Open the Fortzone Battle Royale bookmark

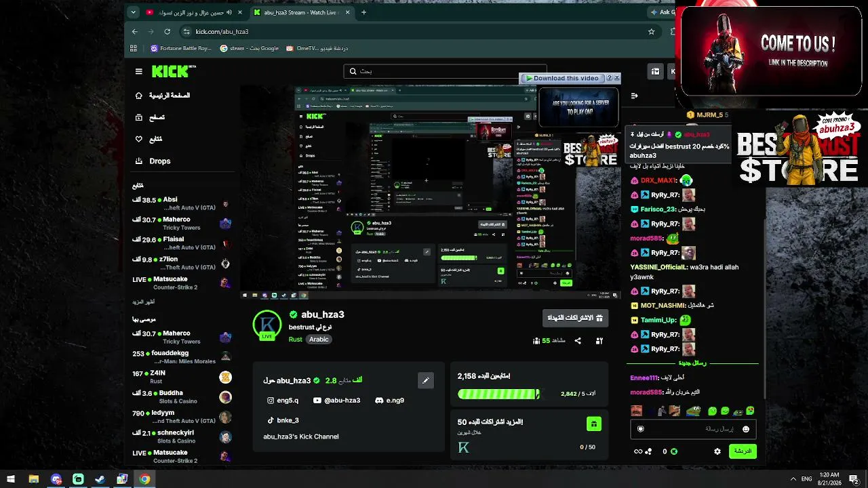[180, 49]
